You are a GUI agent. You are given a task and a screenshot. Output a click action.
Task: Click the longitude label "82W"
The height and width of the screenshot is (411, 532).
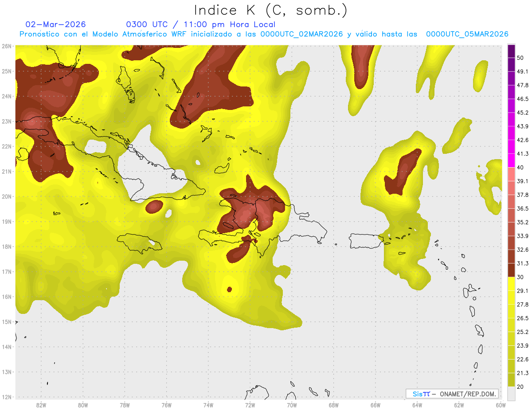41,405
